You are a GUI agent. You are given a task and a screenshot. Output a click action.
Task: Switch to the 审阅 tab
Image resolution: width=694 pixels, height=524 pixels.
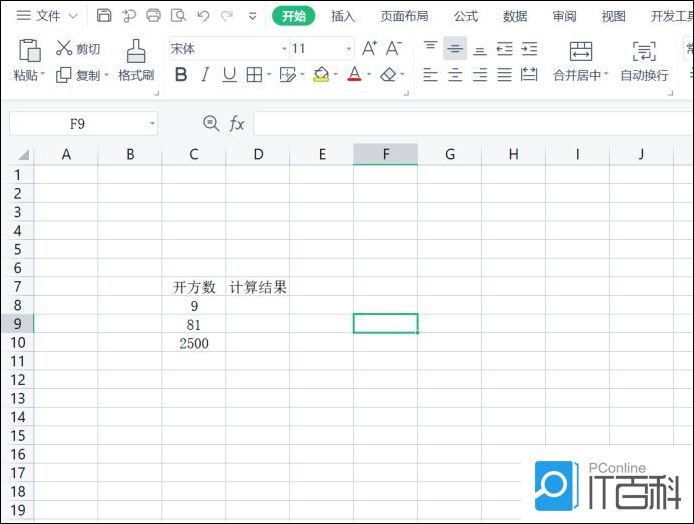click(x=564, y=16)
